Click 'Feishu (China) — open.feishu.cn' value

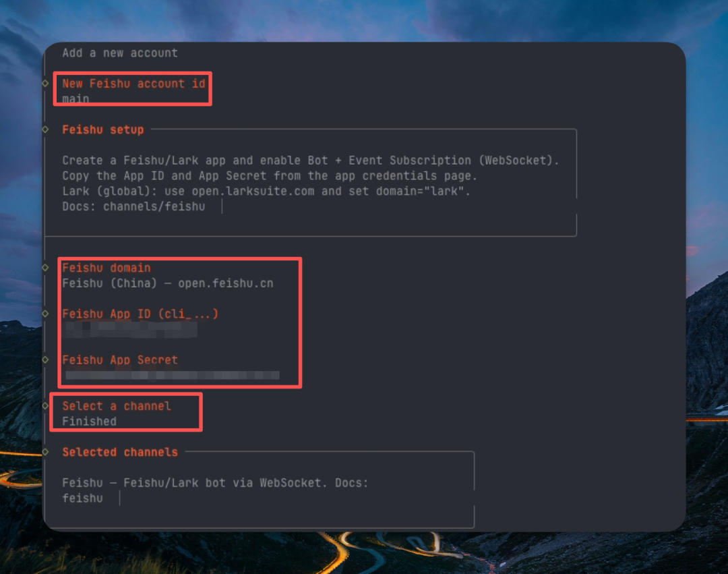tap(168, 283)
